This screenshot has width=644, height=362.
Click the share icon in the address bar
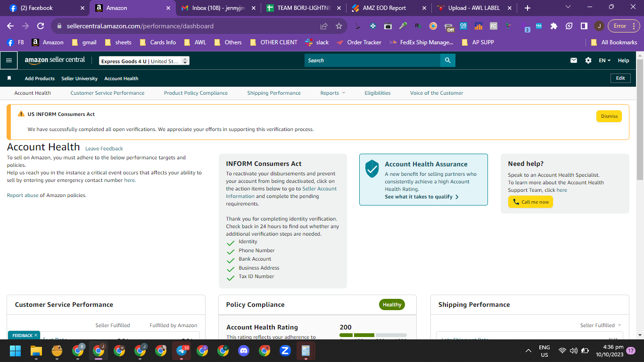[324, 26]
